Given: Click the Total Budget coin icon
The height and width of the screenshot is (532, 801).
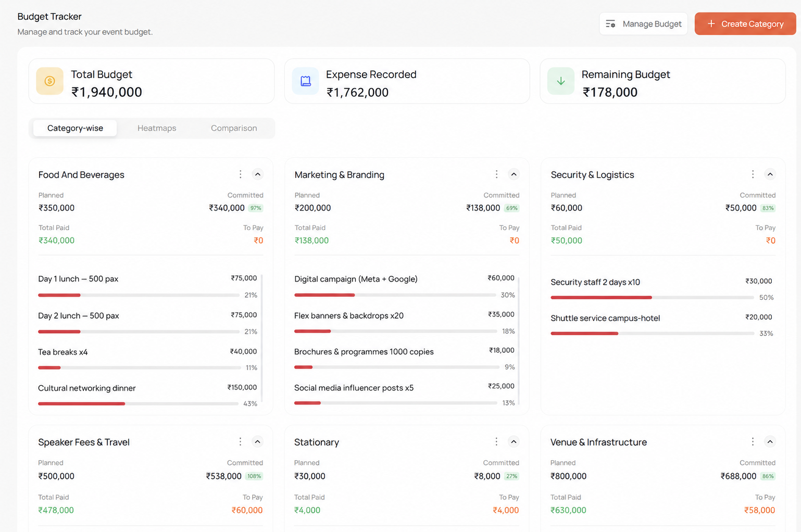Looking at the screenshot, I should click(50, 81).
